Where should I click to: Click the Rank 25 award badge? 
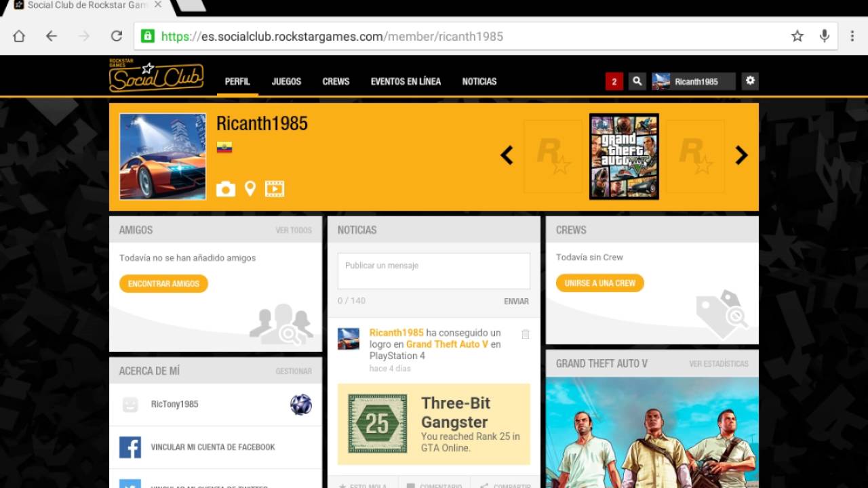click(x=378, y=424)
